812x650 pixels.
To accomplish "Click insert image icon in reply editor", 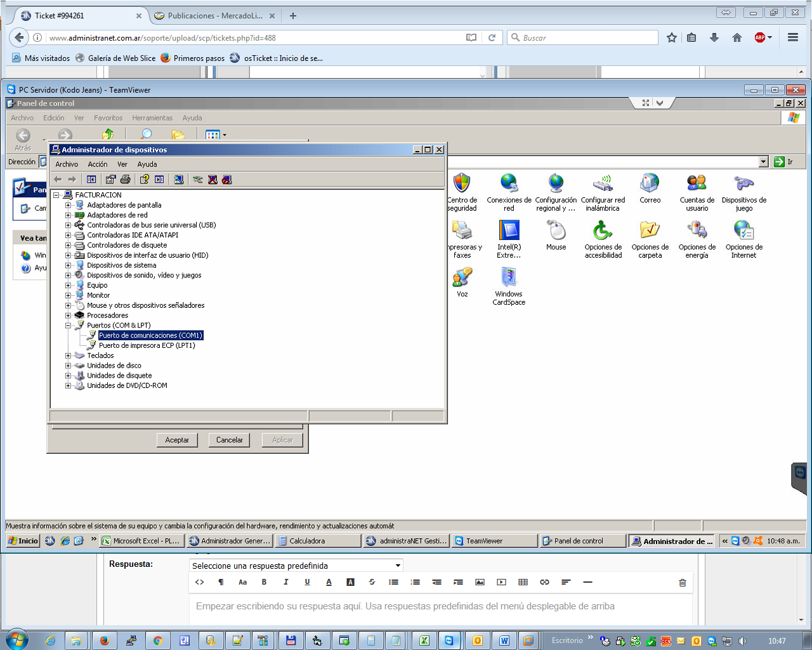I will 480,582.
